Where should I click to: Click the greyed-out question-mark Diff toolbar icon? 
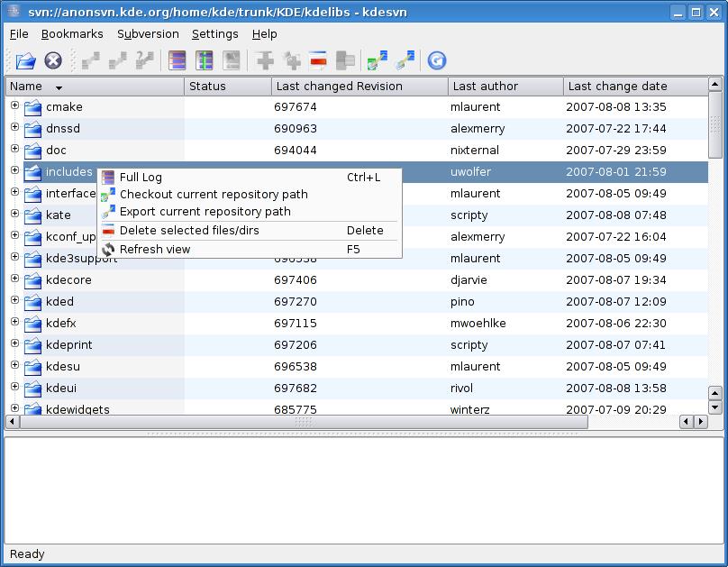145,60
